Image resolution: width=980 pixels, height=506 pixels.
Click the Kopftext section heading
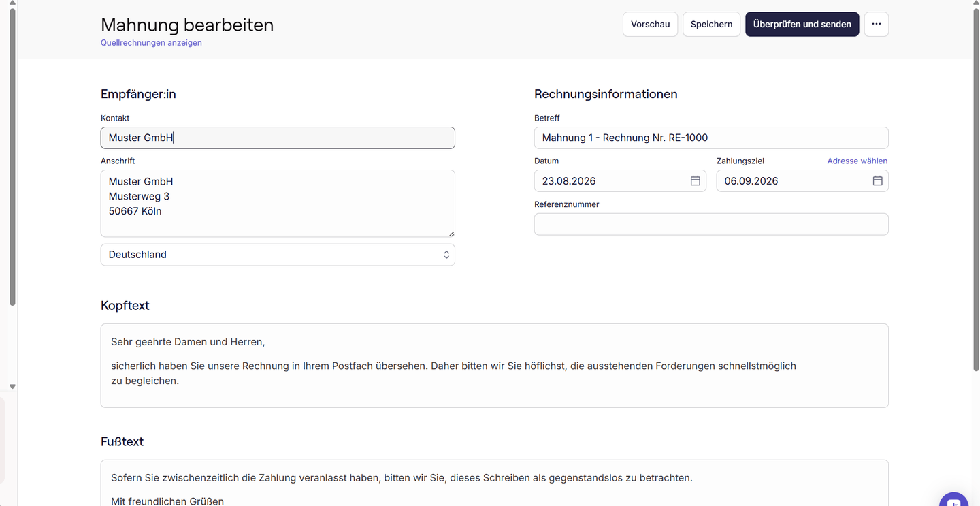tap(125, 305)
